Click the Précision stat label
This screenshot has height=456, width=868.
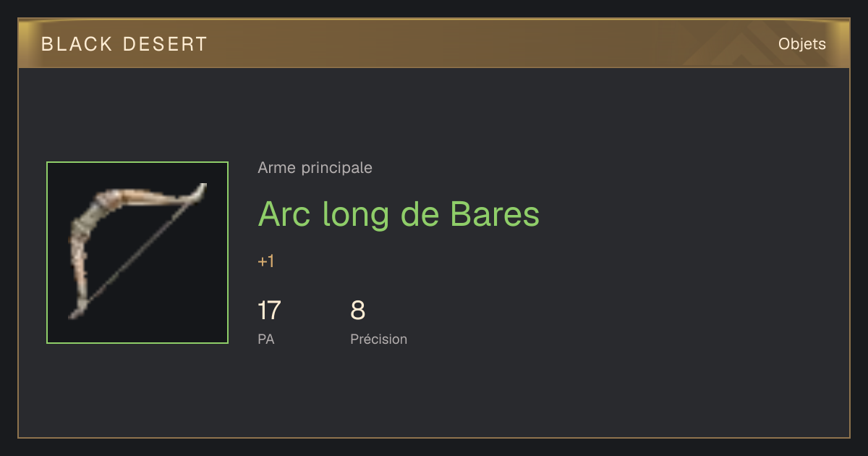tap(378, 339)
